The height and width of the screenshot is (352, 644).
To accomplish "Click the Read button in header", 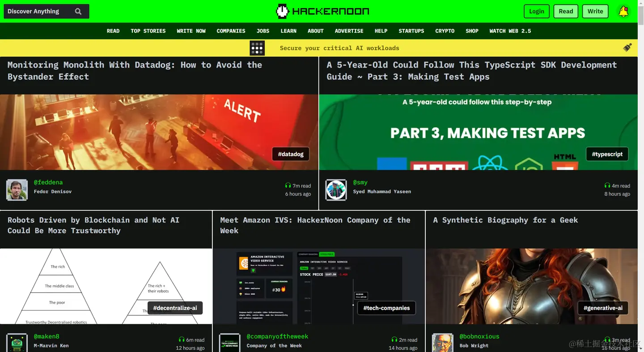I will 566,12.
